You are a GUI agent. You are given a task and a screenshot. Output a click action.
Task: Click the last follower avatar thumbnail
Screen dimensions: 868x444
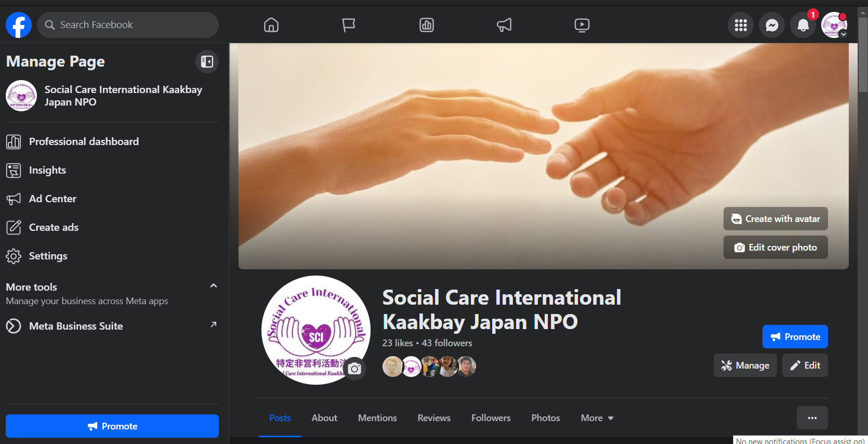(466, 367)
